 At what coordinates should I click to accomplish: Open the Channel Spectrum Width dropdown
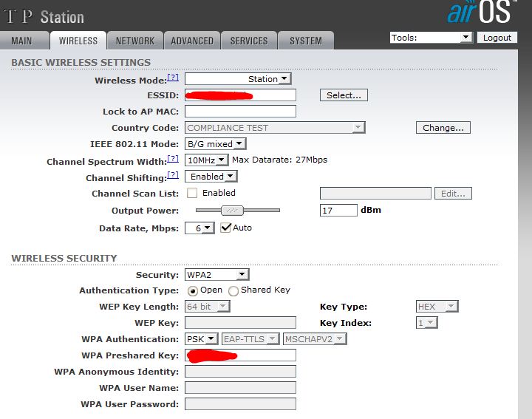pyautogui.click(x=207, y=160)
